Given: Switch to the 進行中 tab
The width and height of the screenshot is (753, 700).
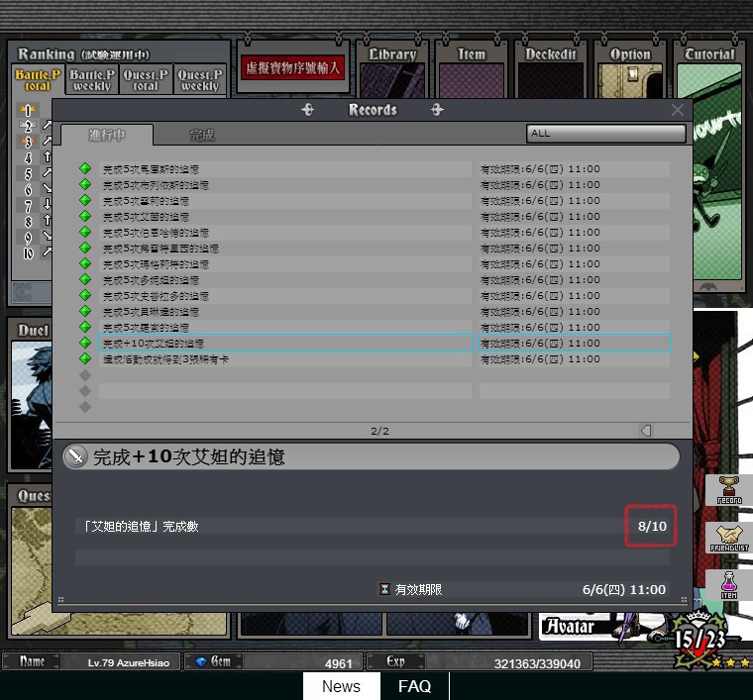Looking at the screenshot, I should (x=107, y=135).
